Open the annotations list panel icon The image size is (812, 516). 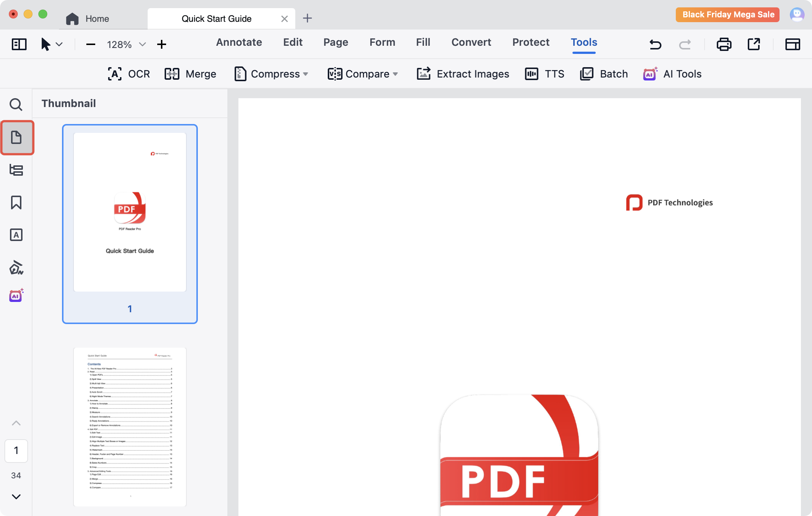click(16, 235)
